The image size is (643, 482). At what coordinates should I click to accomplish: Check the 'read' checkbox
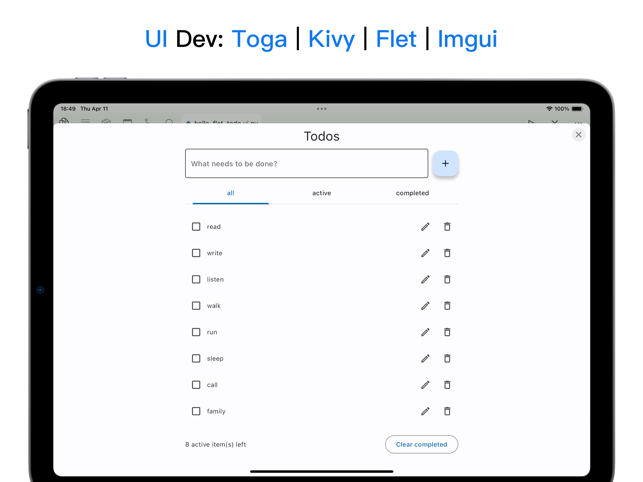pyautogui.click(x=196, y=226)
